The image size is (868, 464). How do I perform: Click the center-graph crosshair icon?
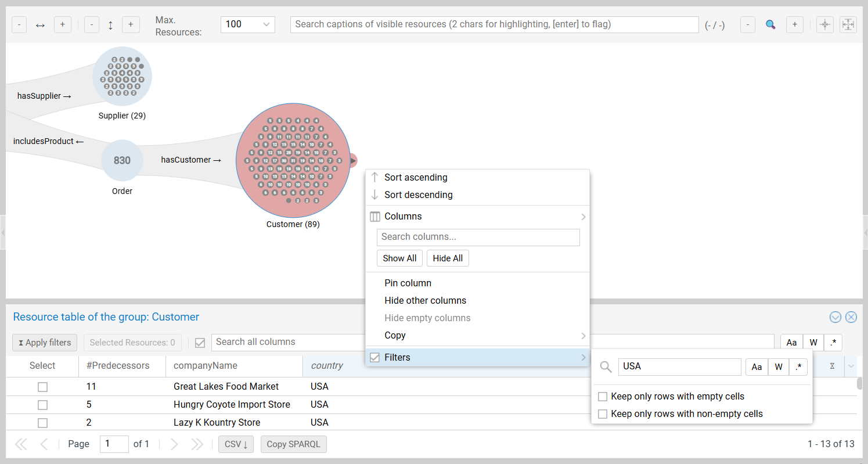(x=824, y=24)
